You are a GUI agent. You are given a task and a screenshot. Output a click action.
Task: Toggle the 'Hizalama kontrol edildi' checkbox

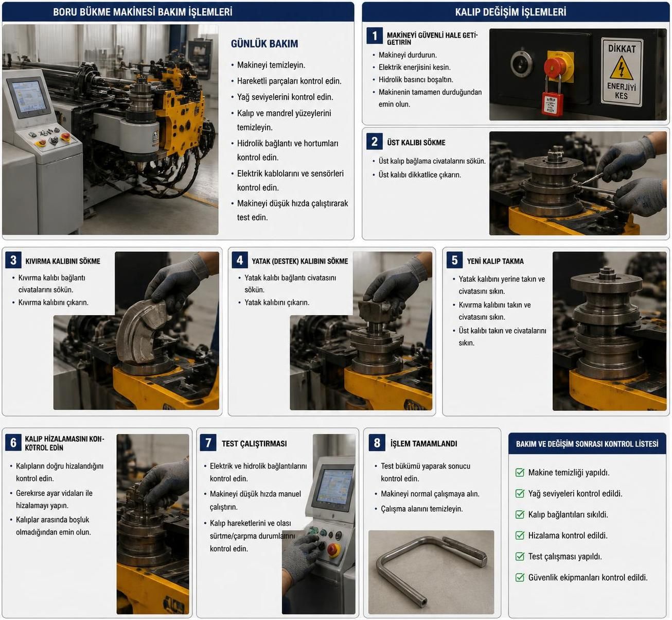[520, 536]
